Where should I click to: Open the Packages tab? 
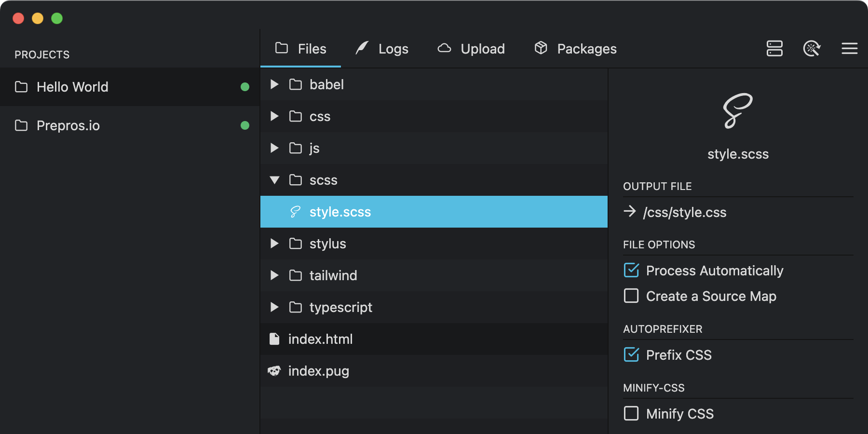(575, 49)
